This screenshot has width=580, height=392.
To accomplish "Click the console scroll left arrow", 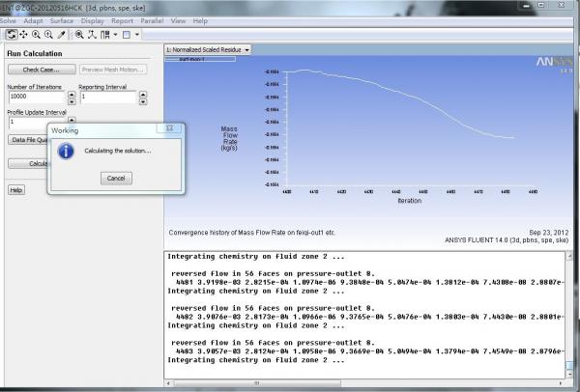I will pyautogui.click(x=168, y=383).
